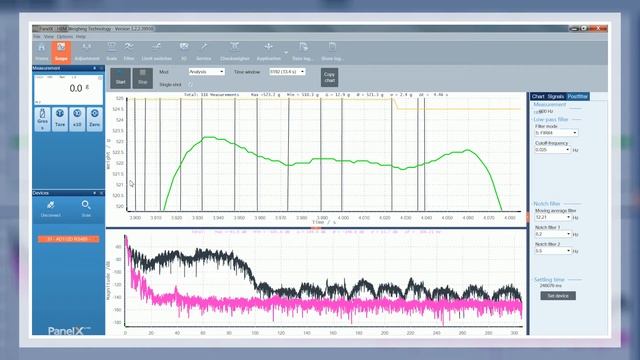This screenshot has width=640, height=360.
Task: Open the Service tool
Action: [x=204, y=52]
